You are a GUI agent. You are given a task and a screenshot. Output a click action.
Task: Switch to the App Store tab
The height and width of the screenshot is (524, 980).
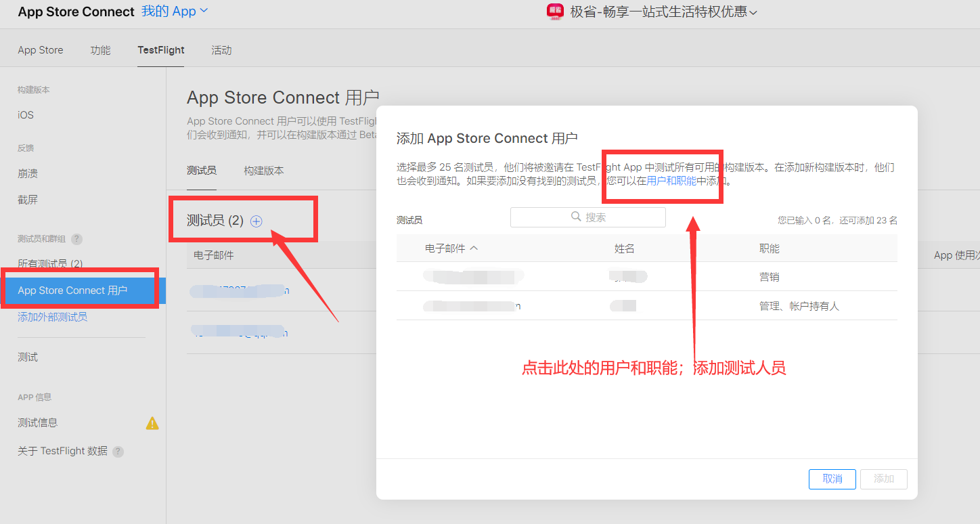[41, 50]
